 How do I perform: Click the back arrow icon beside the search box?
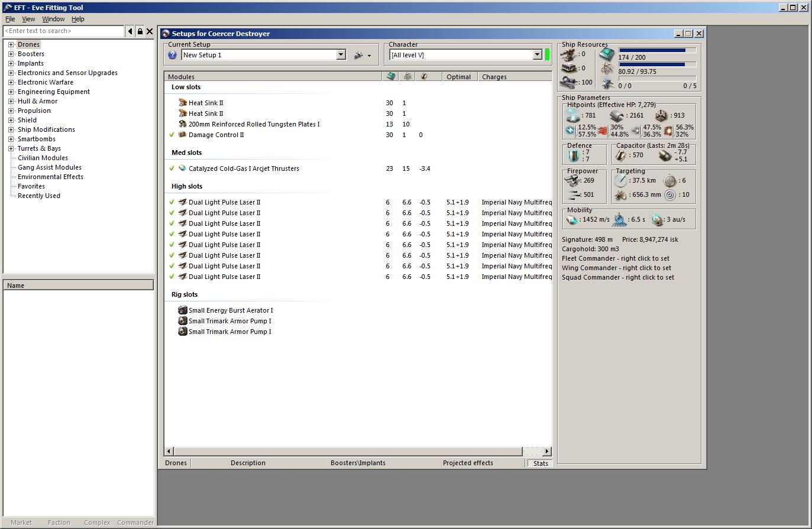(130, 31)
